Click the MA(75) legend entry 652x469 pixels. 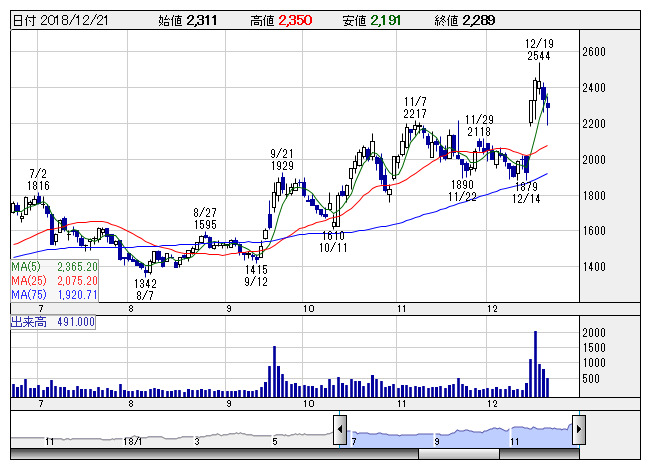click(54, 295)
